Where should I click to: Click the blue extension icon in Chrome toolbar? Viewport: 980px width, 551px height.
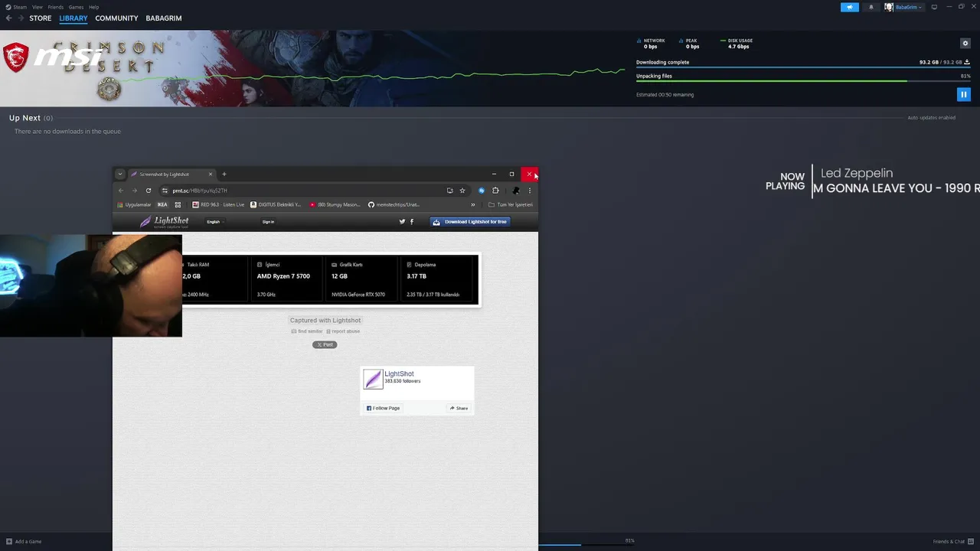pyautogui.click(x=482, y=191)
